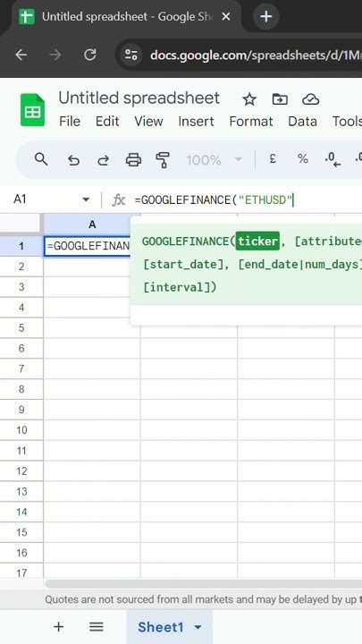
Task: Open the Edit menu
Action: [107, 121]
